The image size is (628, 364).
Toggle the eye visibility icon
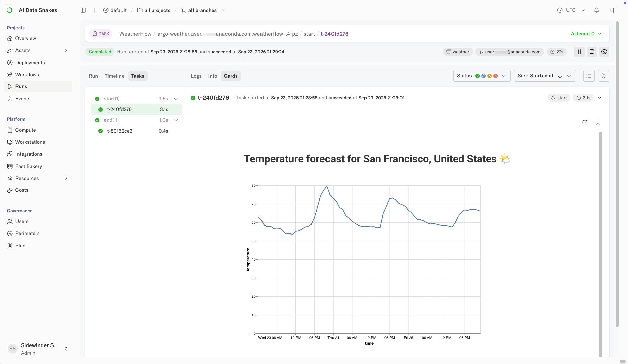click(604, 52)
